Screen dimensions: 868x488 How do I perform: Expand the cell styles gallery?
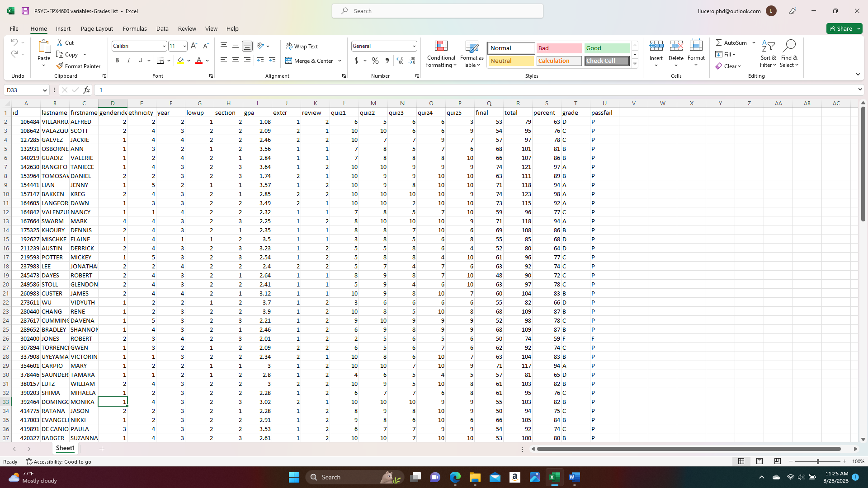tap(635, 63)
